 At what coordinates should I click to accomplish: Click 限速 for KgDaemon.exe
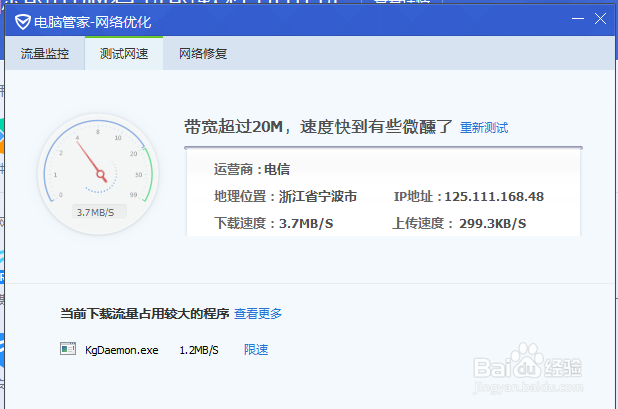[256, 350]
